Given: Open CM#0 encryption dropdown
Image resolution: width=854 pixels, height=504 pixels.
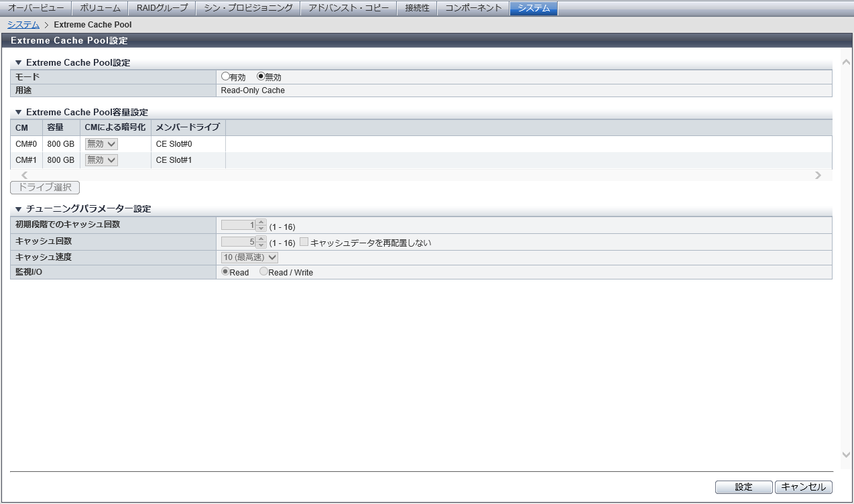Looking at the screenshot, I should click(x=101, y=143).
